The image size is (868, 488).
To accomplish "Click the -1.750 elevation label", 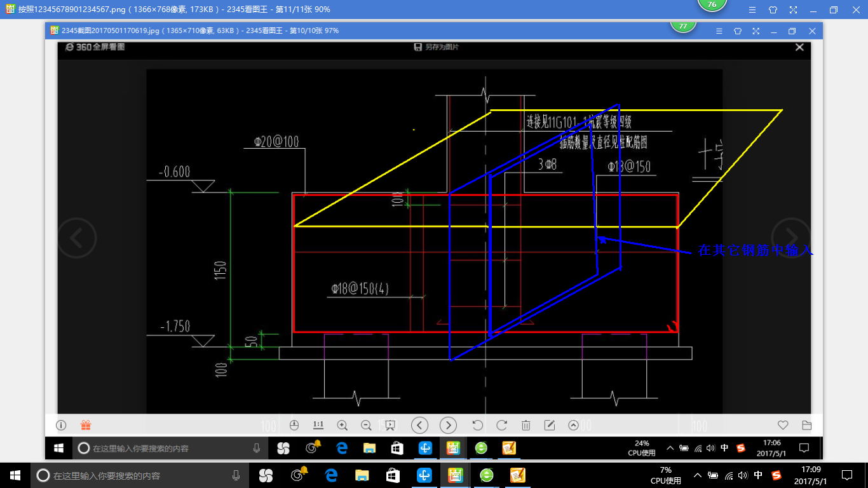I will click(x=174, y=326).
